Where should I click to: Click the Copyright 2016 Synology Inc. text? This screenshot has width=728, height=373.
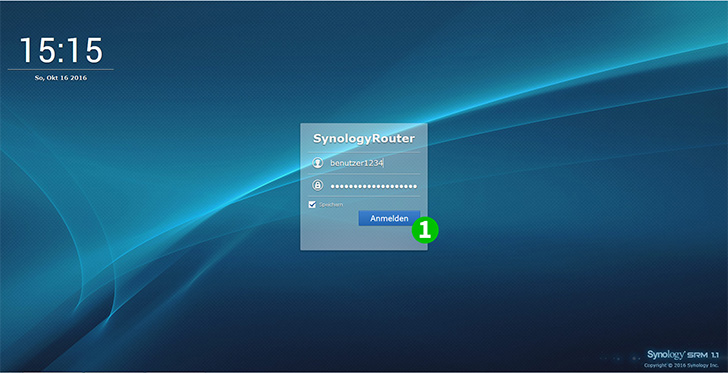pyautogui.click(x=682, y=366)
